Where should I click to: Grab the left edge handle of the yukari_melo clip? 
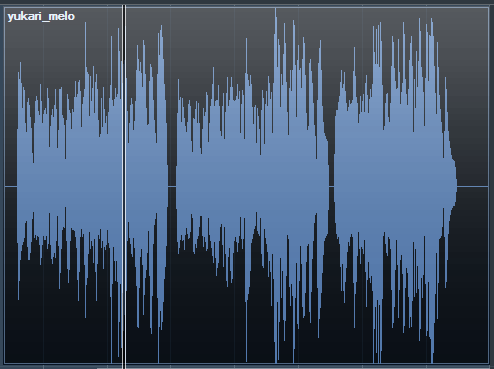4,187
